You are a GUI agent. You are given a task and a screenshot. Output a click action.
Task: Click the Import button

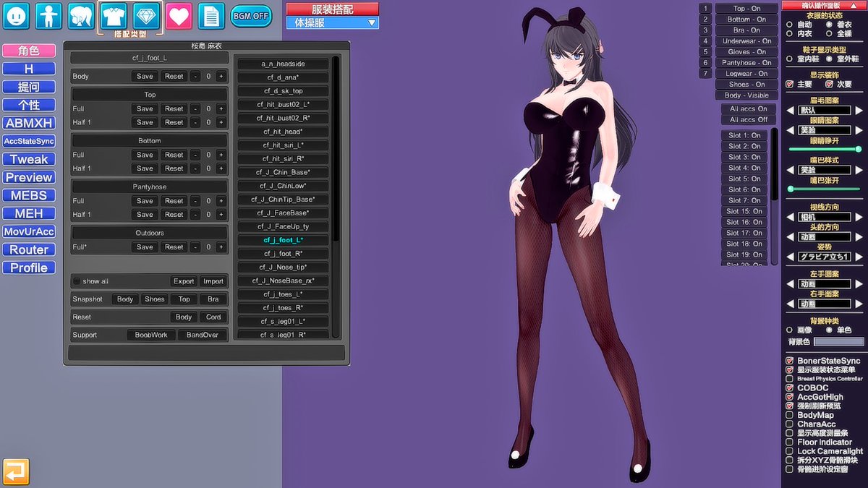(x=213, y=281)
